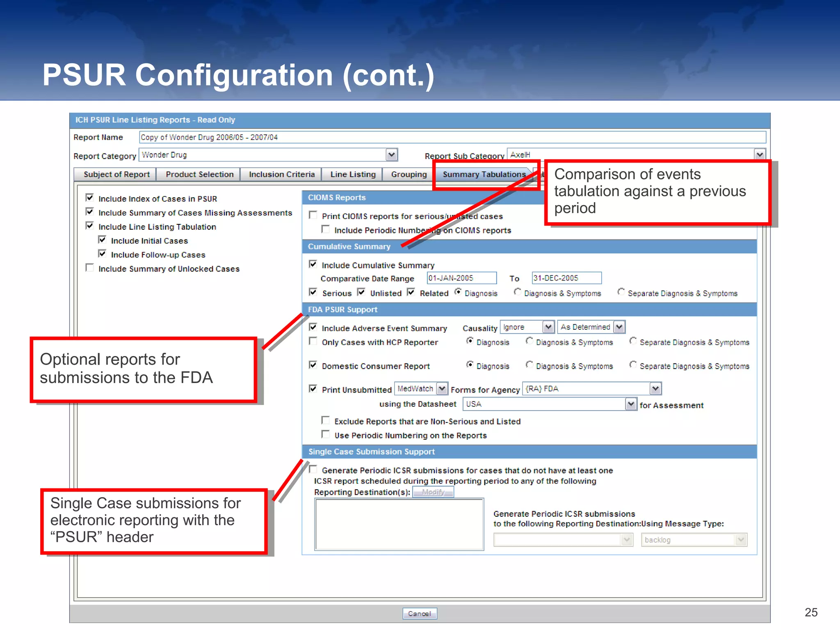Enable Include Summary of Unlocked Cases
This screenshot has width=840, height=630.
(x=90, y=268)
